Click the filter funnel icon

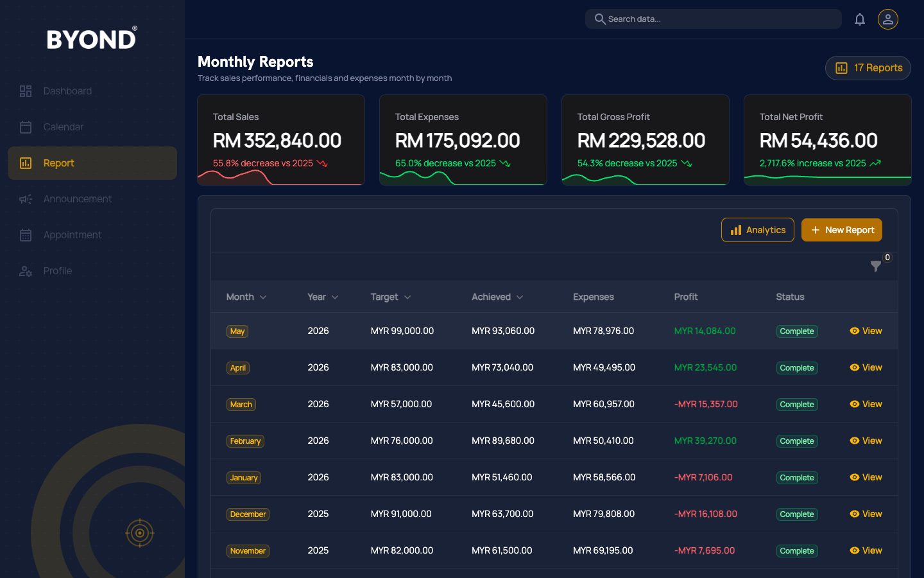(875, 266)
